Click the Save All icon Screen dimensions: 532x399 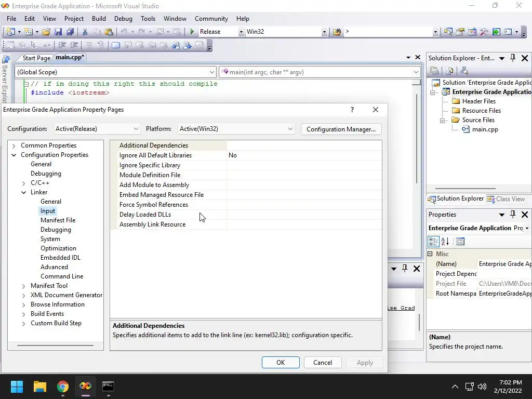[70, 32]
